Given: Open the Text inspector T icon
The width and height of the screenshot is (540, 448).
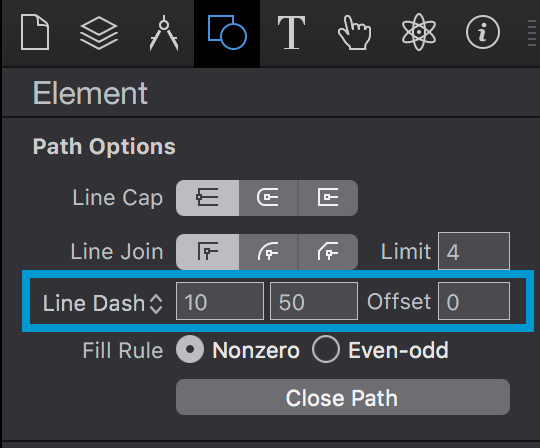Looking at the screenshot, I should pyautogui.click(x=291, y=32).
